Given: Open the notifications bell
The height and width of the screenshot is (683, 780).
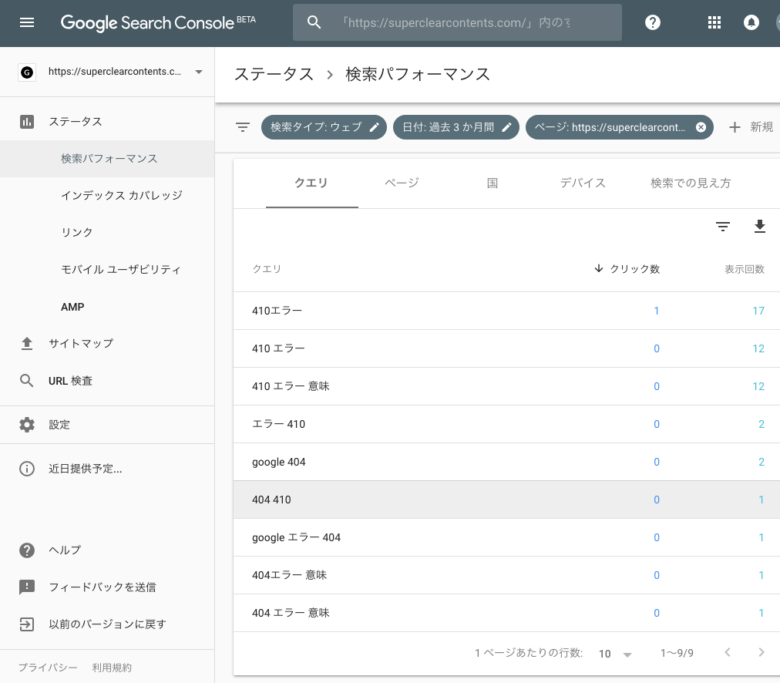Looking at the screenshot, I should click(x=751, y=22).
